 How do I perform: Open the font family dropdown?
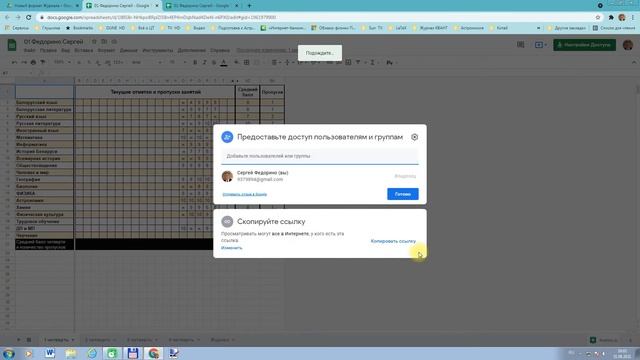click(x=147, y=62)
